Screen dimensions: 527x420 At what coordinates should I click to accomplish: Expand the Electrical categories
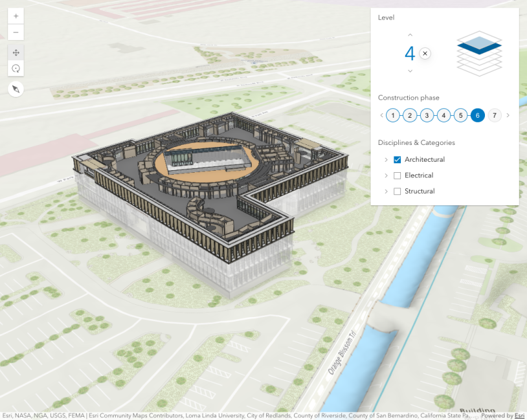386,175
